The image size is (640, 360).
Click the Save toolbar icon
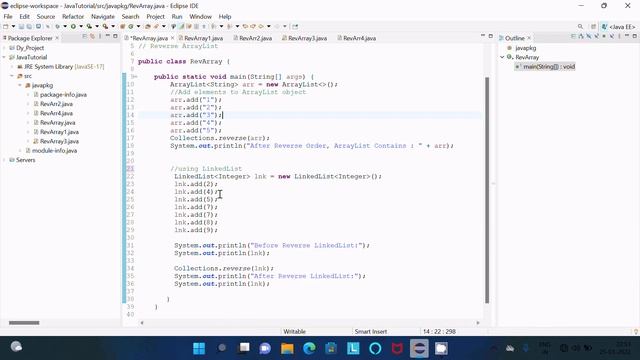21,27
